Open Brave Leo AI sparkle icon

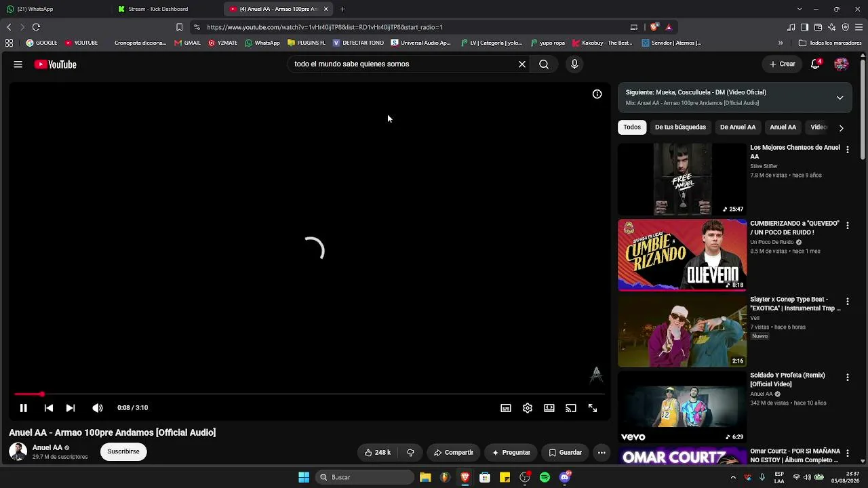point(831,27)
